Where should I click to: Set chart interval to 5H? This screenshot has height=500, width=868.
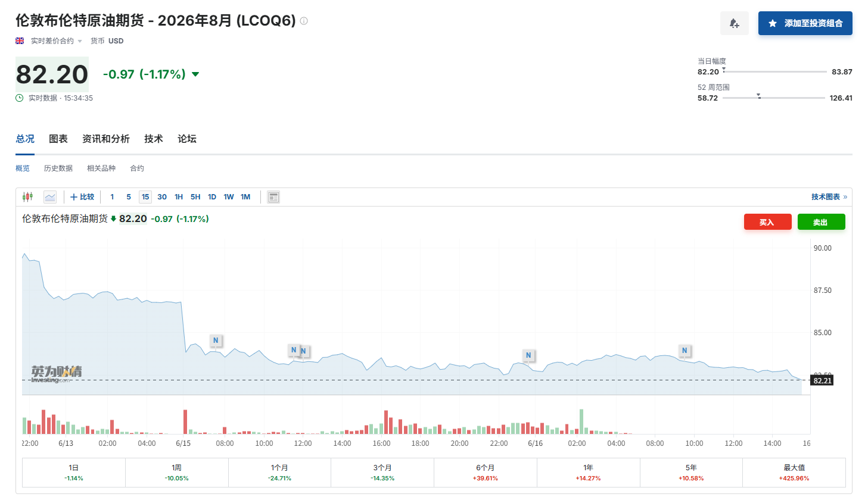195,197
